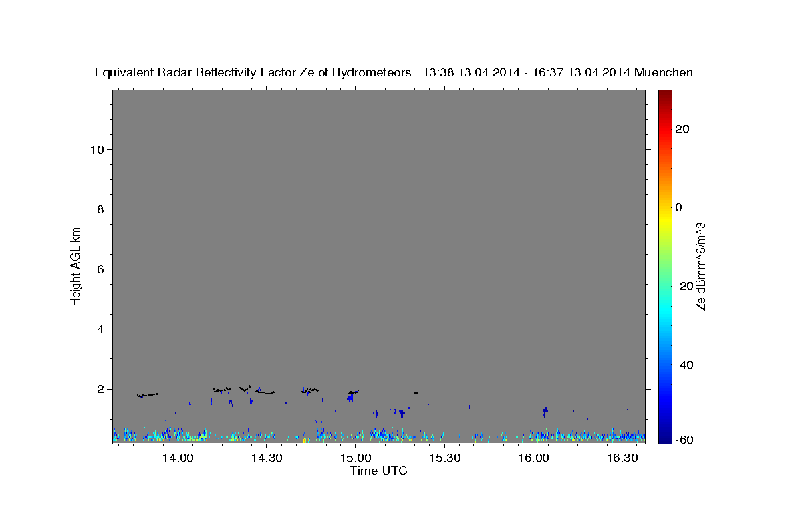Click the 16:00 time tick label

tap(533, 458)
